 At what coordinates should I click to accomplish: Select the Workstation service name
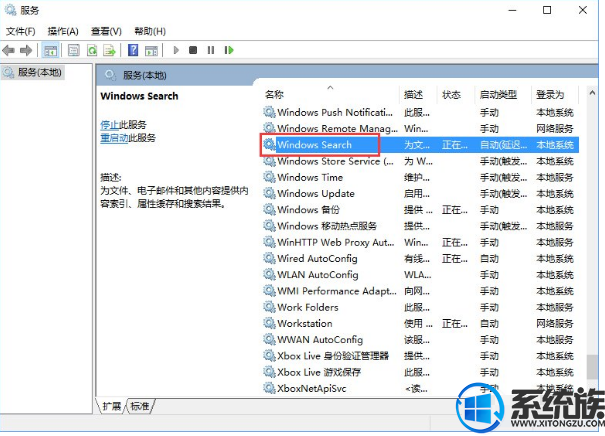tap(305, 323)
